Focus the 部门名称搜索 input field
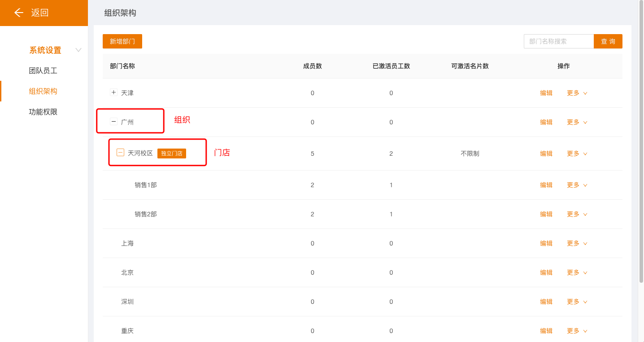 [x=558, y=41]
